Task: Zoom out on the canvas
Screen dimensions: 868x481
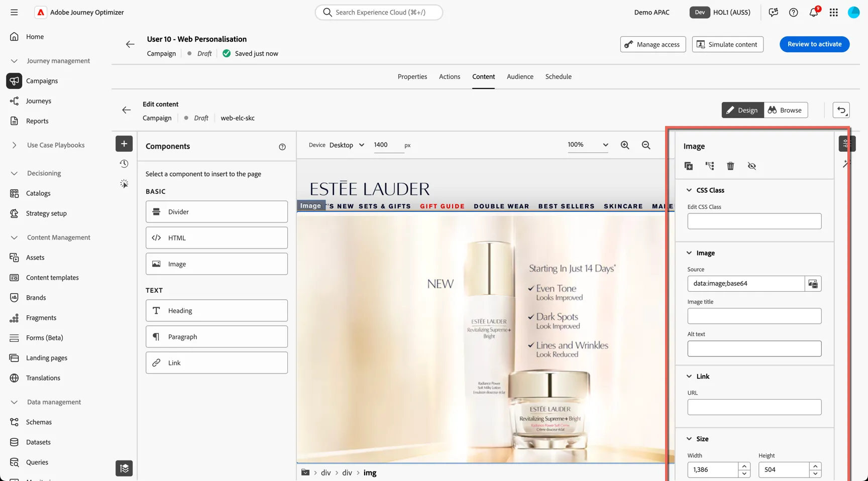Action: point(646,145)
